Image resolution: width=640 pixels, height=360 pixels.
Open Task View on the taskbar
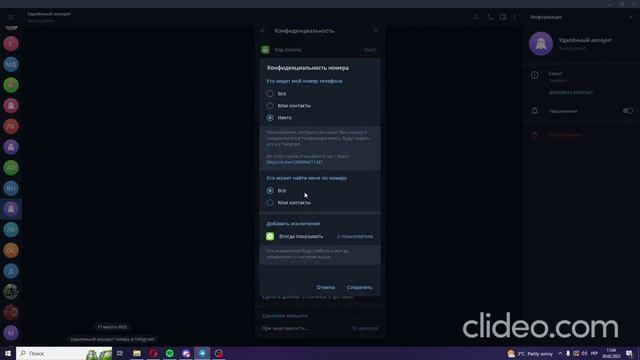tap(120, 353)
